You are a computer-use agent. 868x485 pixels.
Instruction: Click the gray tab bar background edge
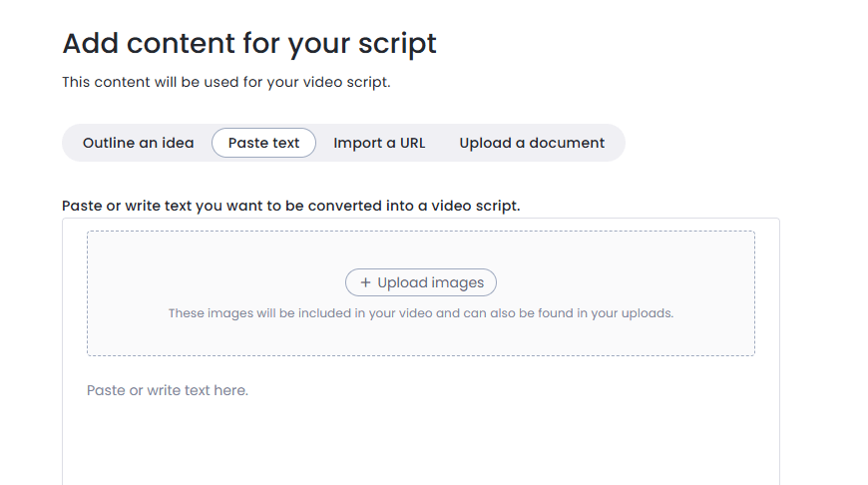pyautogui.click(x=616, y=143)
